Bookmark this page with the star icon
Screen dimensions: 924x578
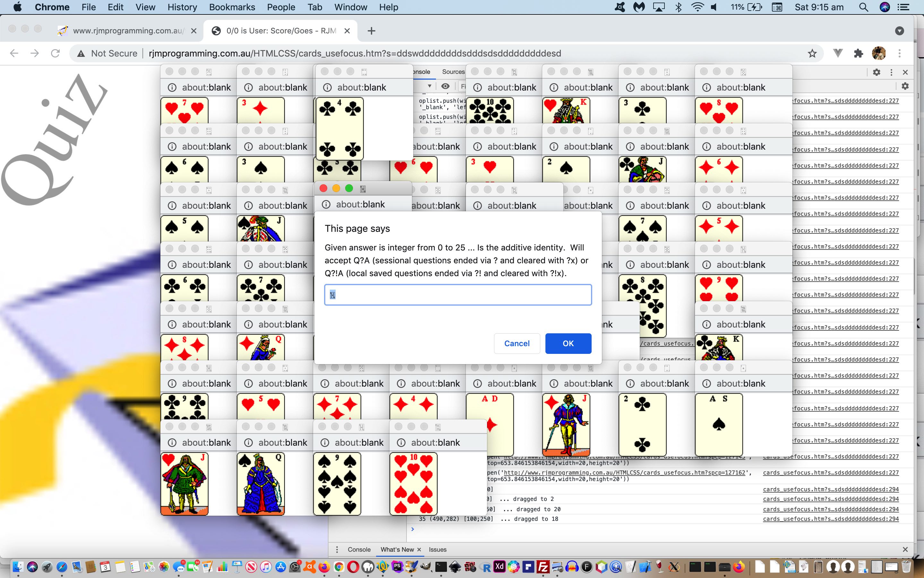click(x=812, y=54)
